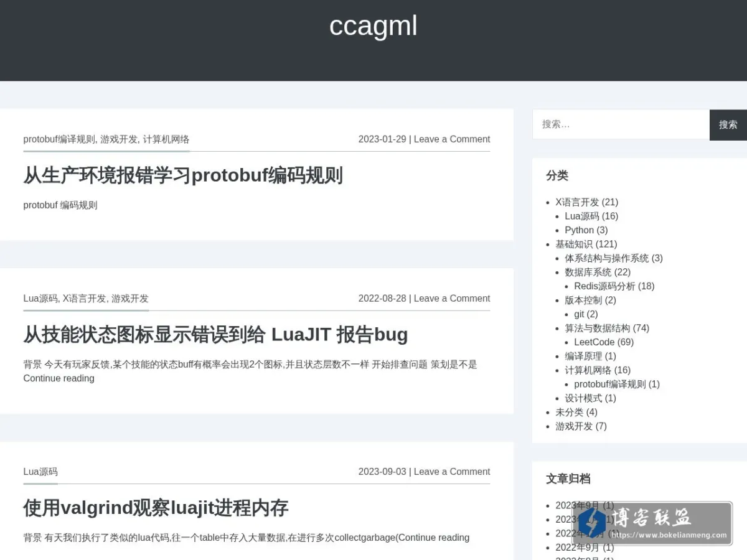Click Leave a Comment on 2023-09-03 post

[x=452, y=472]
